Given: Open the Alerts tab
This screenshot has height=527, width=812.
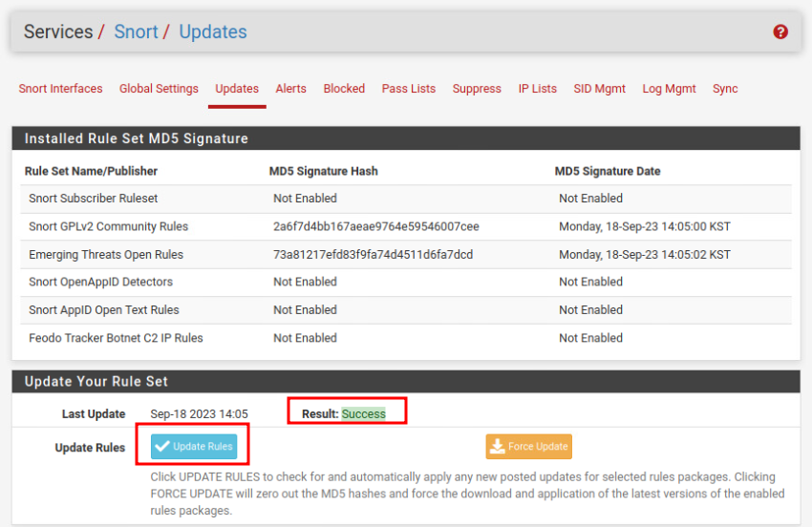Looking at the screenshot, I should (x=290, y=89).
